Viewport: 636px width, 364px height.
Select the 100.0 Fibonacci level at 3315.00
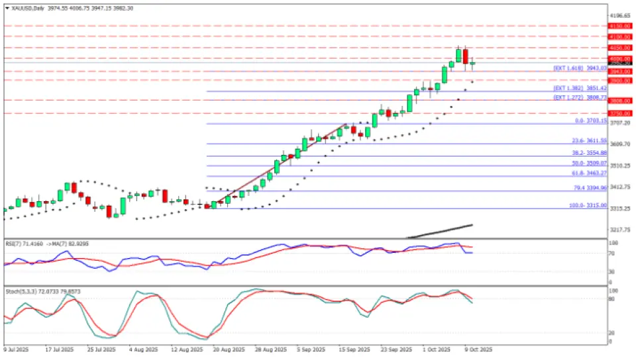coord(588,206)
